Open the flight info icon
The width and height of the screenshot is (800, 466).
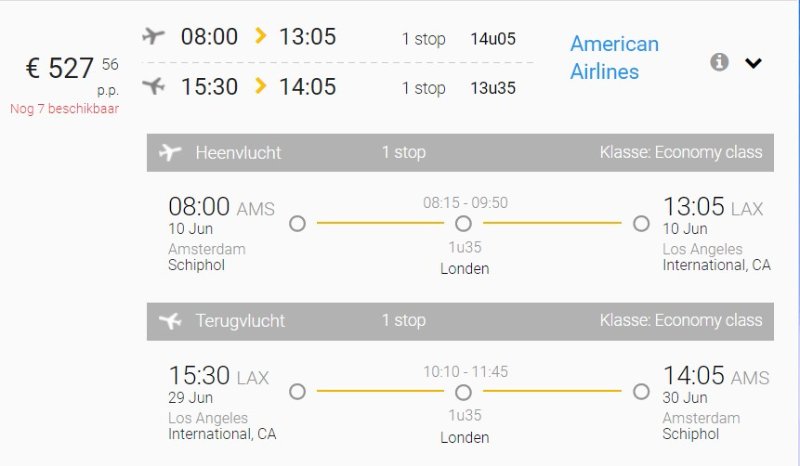(x=719, y=62)
